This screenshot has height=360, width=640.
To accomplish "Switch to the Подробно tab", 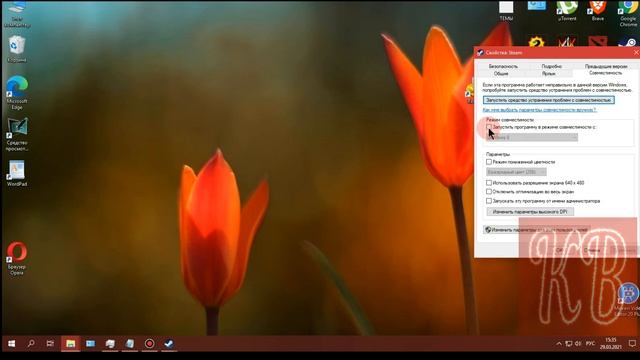I will pyautogui.click(x=551, y=66).
